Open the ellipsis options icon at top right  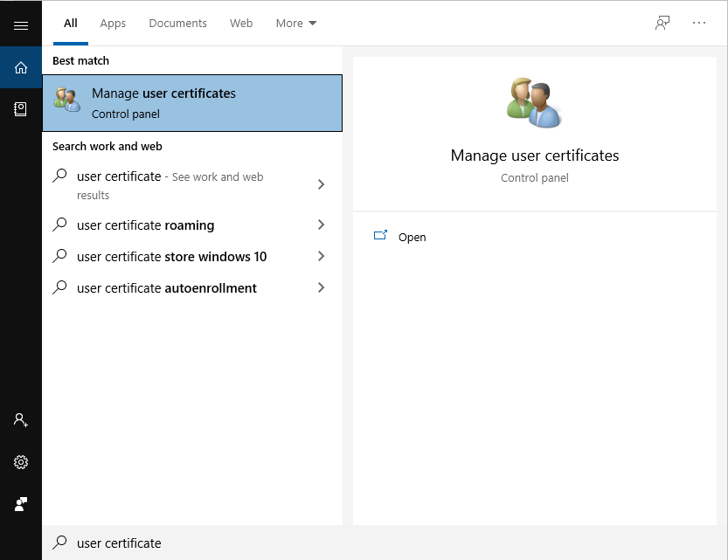(699, 23)
